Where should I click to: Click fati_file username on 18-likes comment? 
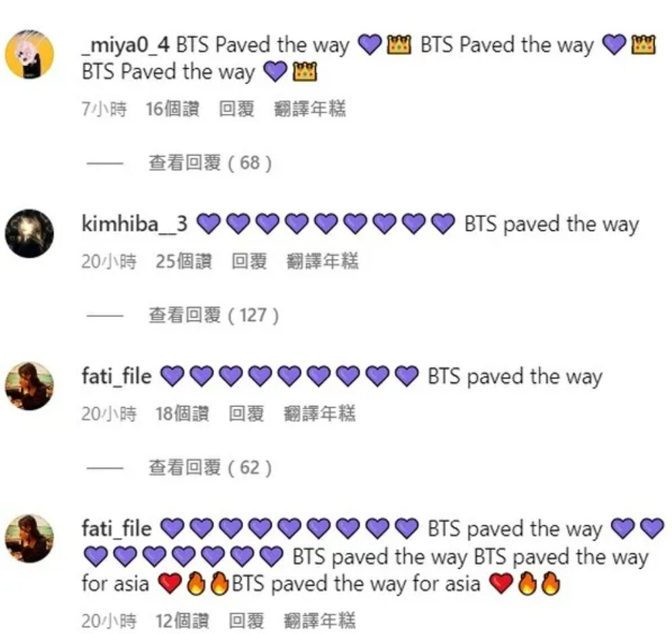(x=116, y=376)
